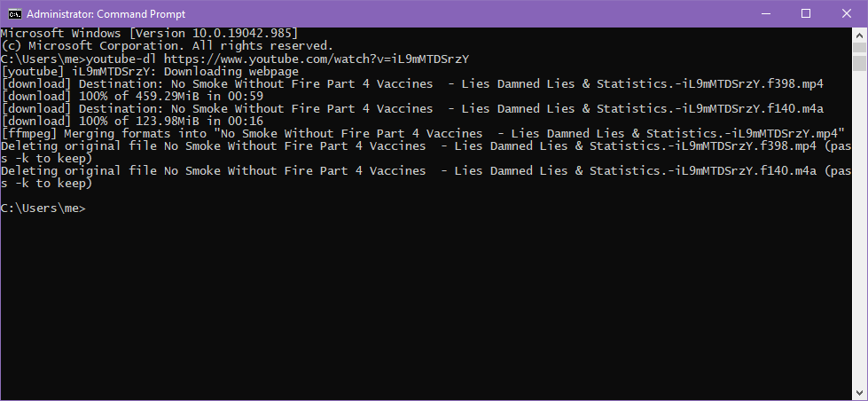This screenshot has height=401, width=868.
Task: Click the blank prompt line C:\Users\me> at bottom
Action: tap(43, 208)
